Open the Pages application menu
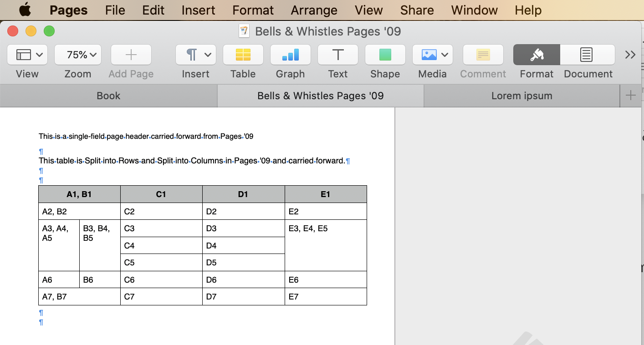 (x=69, y=10)
